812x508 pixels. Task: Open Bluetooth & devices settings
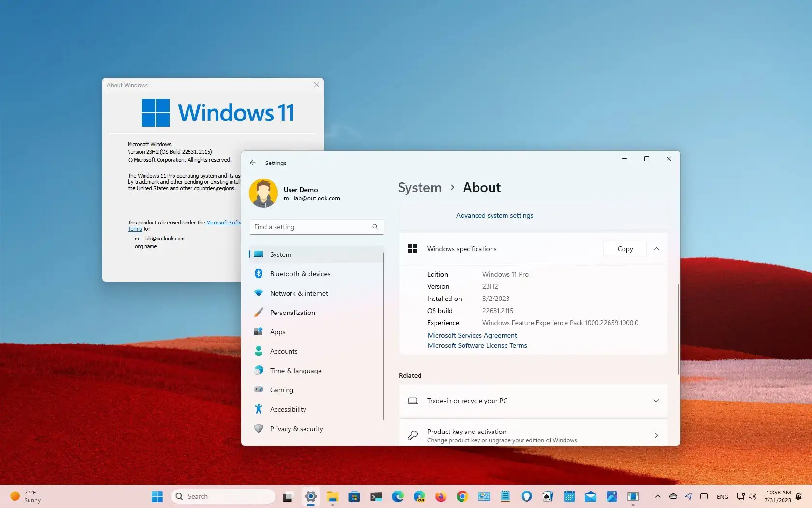pyautogui.click(x=317, y=274)
